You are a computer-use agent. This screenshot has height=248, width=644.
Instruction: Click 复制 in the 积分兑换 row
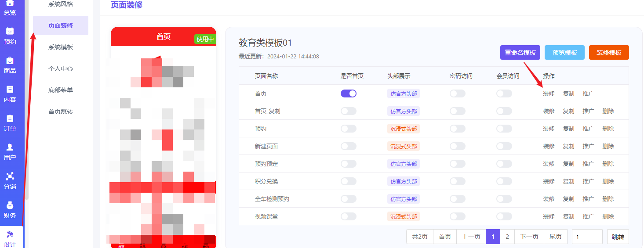pos(568,181)
